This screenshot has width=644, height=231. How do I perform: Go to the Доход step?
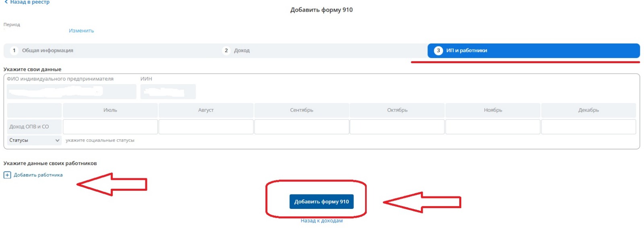tap(242, 51)
